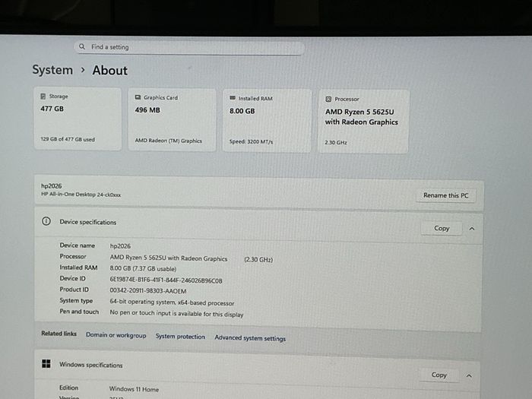Click the Windows logo icon
Screen dimensions: 532x399
(x=46, y=364)
